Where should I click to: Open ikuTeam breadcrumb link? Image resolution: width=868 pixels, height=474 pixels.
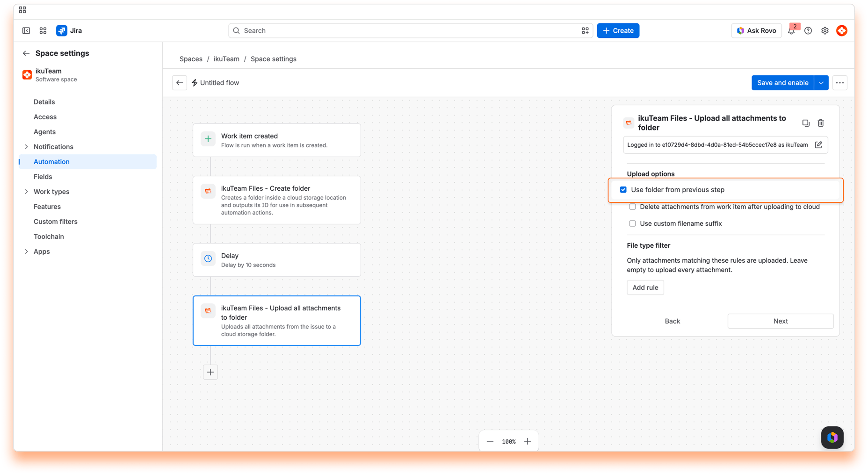coord(226,59)
